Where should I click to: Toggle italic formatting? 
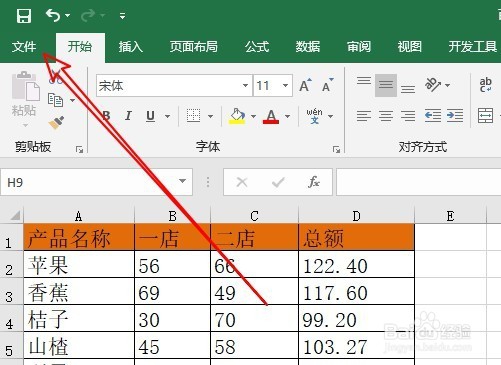click(x=128, y=116)
